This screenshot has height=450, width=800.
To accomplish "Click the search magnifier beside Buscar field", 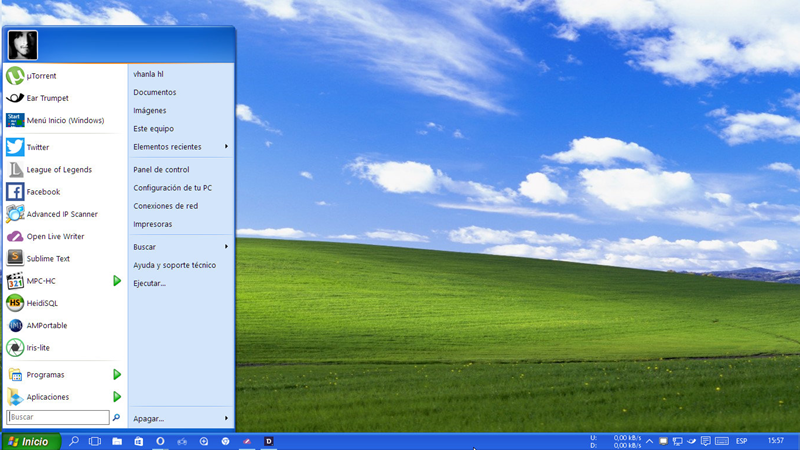I will click(x=116, y=417).
